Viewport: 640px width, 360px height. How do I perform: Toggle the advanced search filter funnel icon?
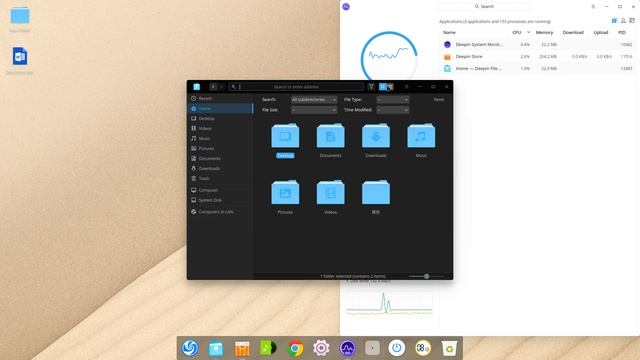coord(371,87)
